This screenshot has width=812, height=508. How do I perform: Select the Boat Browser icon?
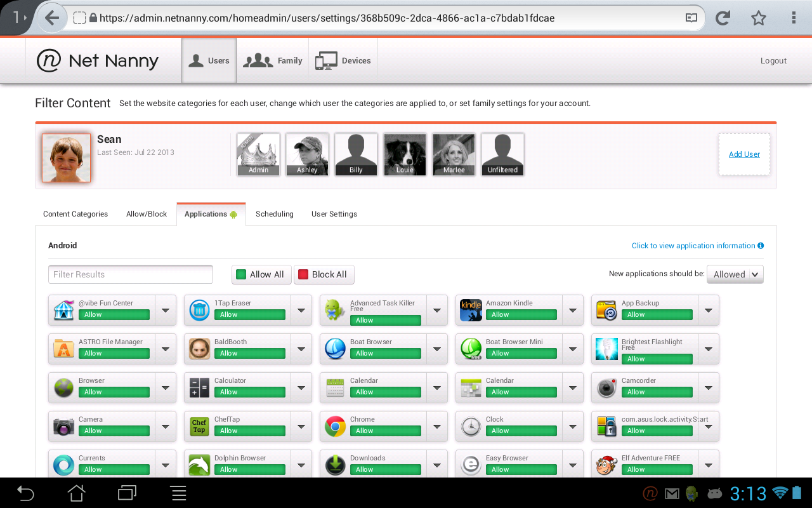click(x=335, y=349)
